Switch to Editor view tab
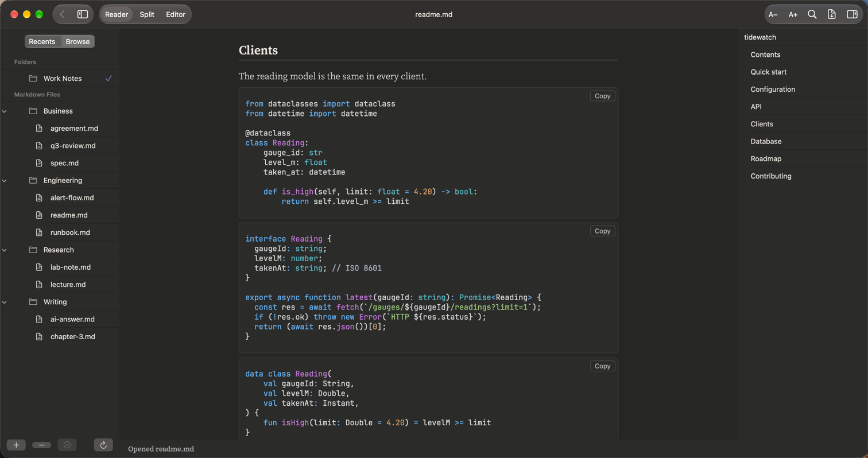This screenshot has height=458, width=868. tap(176, 14)
